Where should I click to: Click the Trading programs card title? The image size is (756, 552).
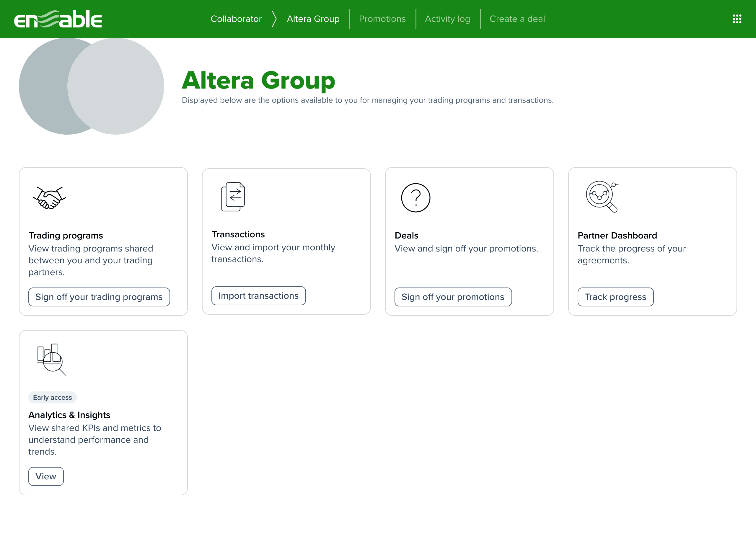click(x=66, y=236)
